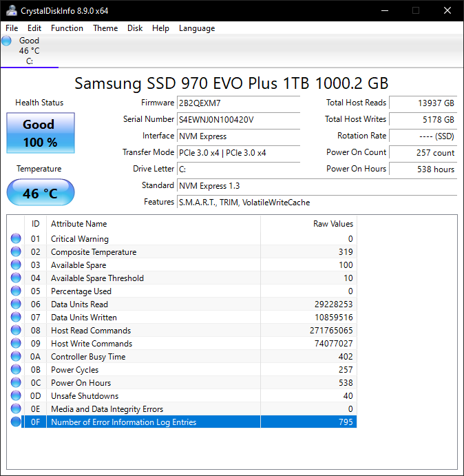Click status icon for Error Information Log Entries row
464x476 pixels.
(16, 422)
